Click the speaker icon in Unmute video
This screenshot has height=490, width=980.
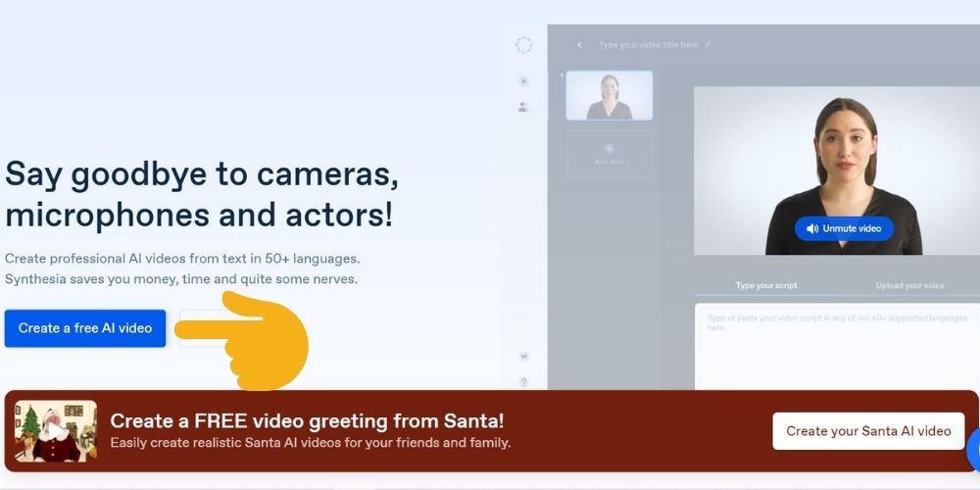(811, 228)
